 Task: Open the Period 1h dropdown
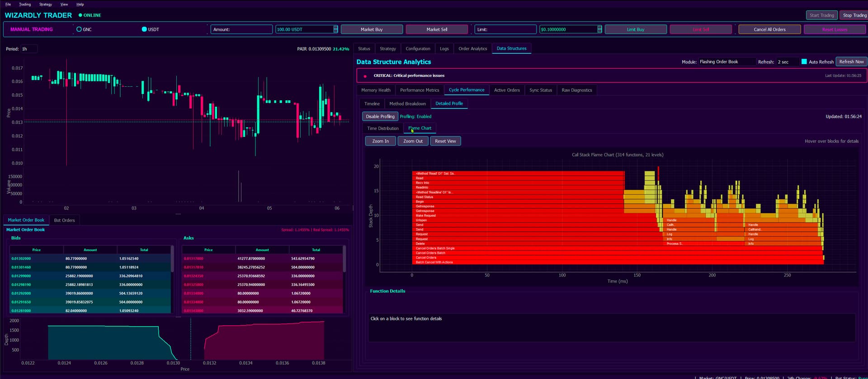tap(28, 49)
